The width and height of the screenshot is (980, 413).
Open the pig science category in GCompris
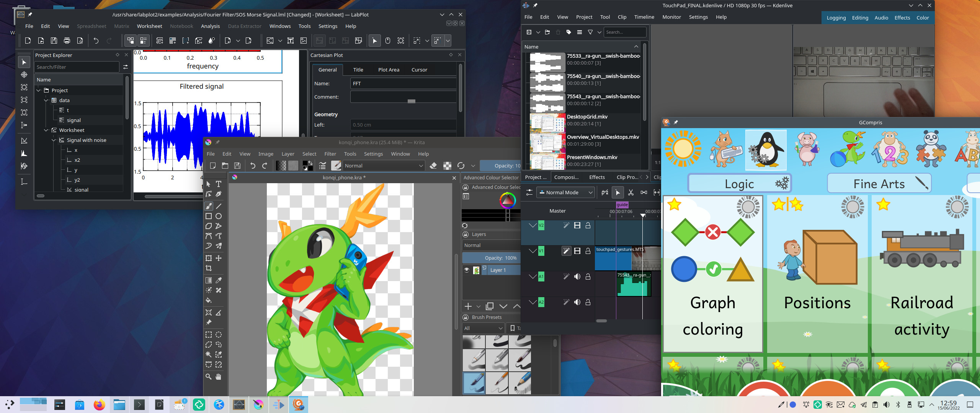point(807,149)
